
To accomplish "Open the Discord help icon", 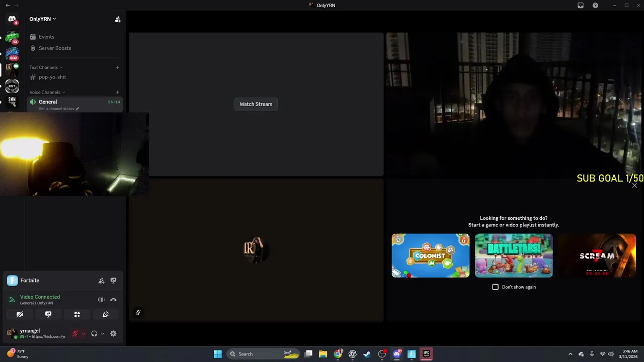I will [x=595, y=6].
